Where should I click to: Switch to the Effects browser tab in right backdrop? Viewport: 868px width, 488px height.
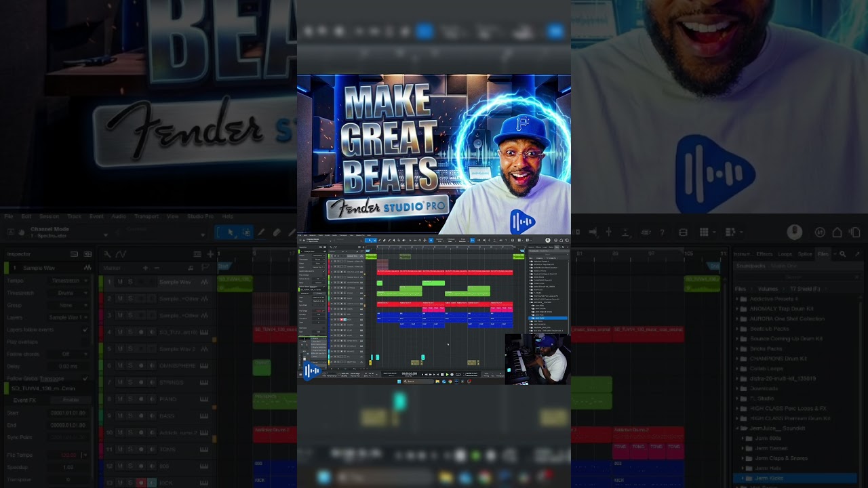point(764,254)
